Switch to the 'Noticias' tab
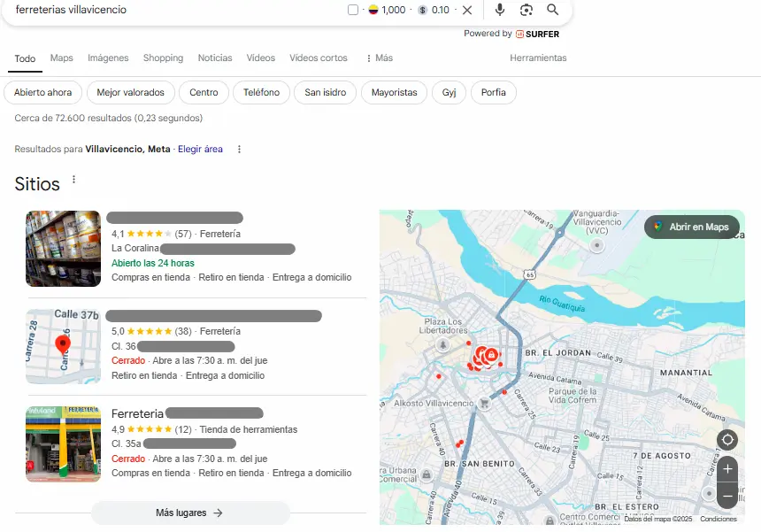761x532 pixels. [215, 58]
